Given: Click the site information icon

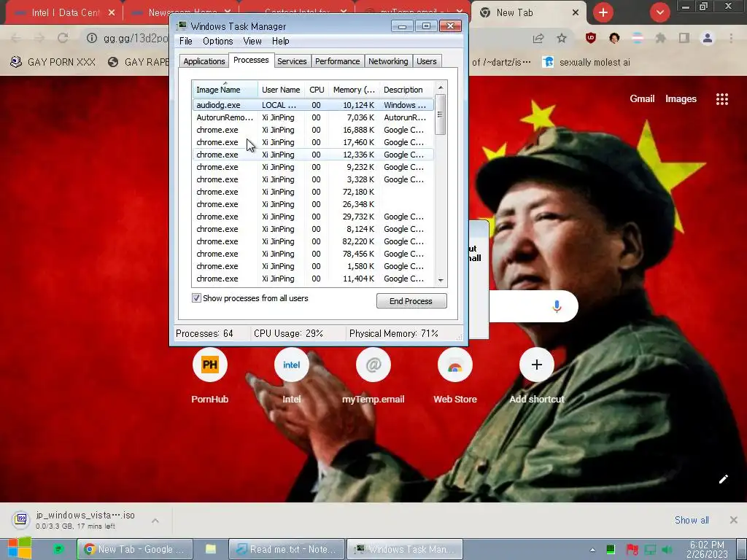Looking at the screenshot, I should coord(91,38).
